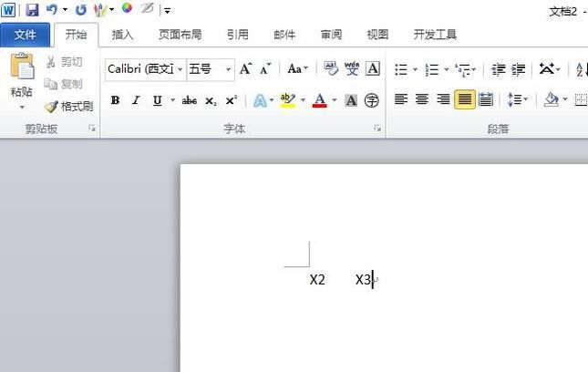Redo the last action

coord(80,10)
